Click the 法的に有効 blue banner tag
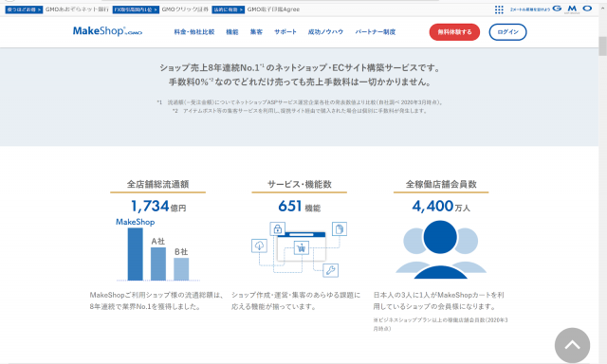This screenshot has height=364, width=607. coord(229,9)
